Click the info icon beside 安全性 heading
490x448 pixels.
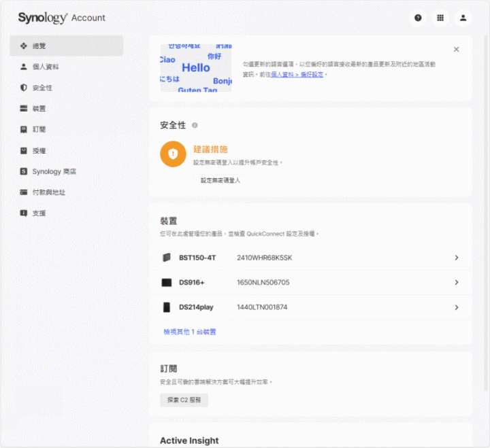195,125
